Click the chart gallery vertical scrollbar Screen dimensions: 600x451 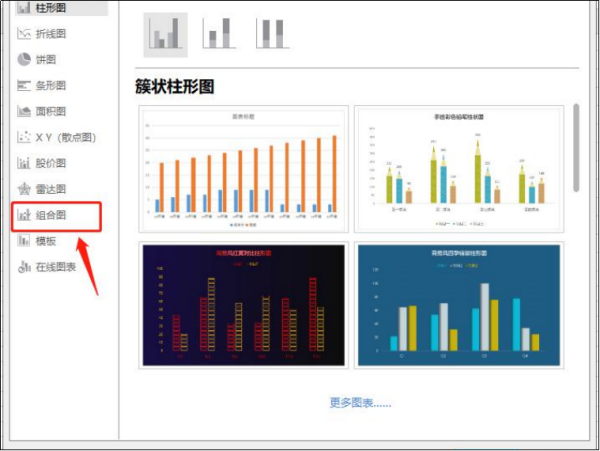[576, 148]
